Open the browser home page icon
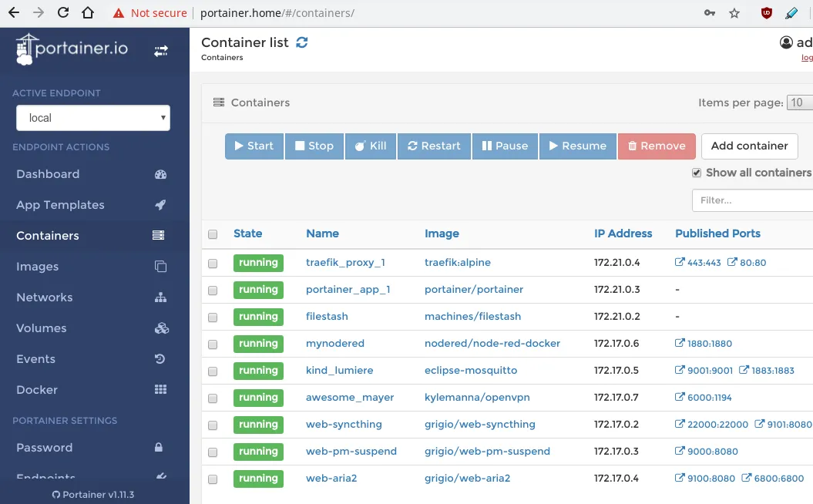Screen dimensions: 813x504 (88, 12)
